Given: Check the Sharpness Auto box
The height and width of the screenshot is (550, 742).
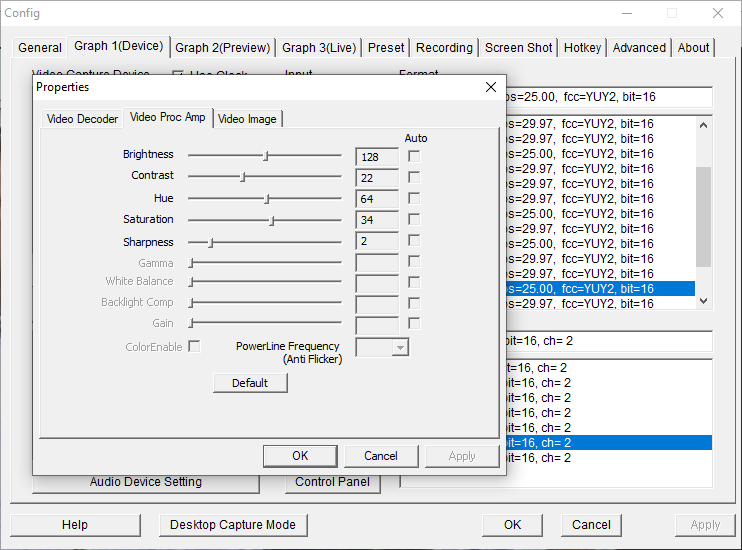Looking at the screenshot, I should [414, 240].
